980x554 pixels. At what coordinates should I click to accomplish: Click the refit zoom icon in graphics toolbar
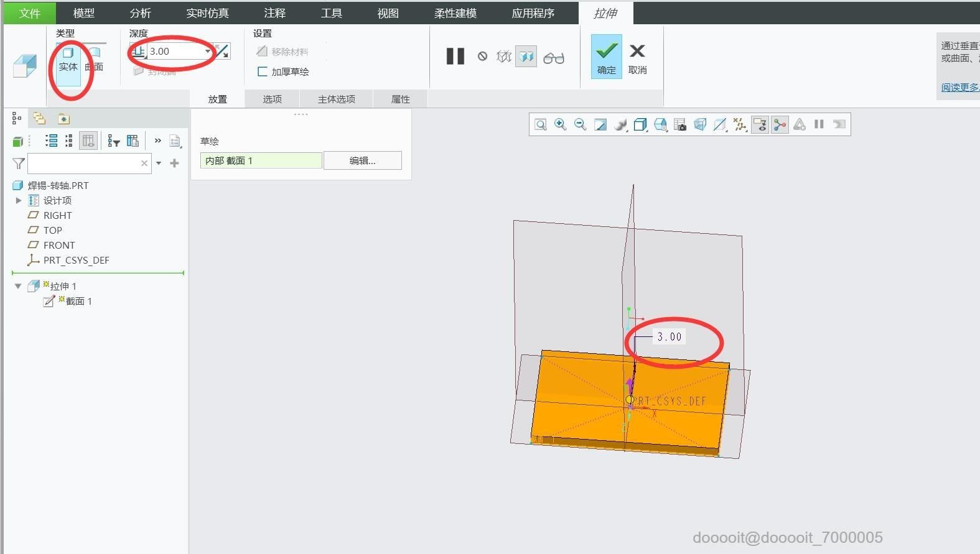click(540, 124)
